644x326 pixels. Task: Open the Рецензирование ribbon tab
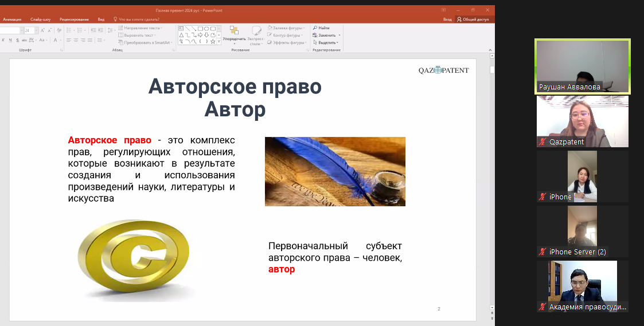point(74,19)
